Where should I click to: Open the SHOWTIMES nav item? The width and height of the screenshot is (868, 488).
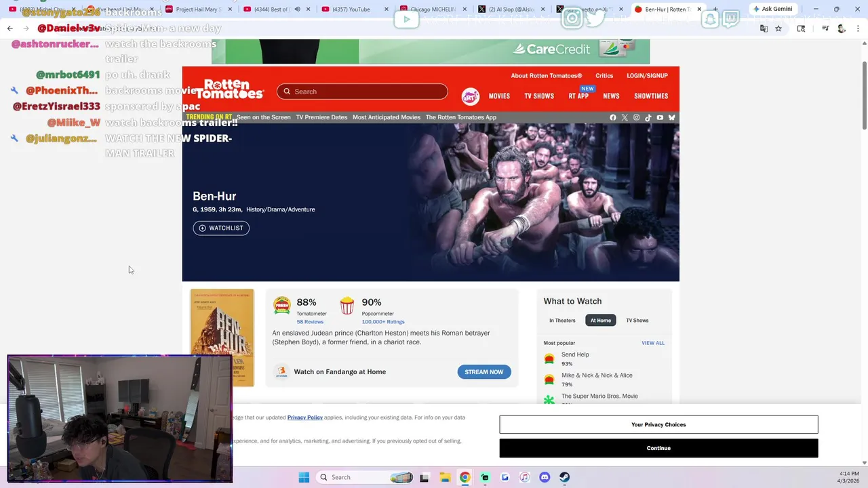(651, 96)
